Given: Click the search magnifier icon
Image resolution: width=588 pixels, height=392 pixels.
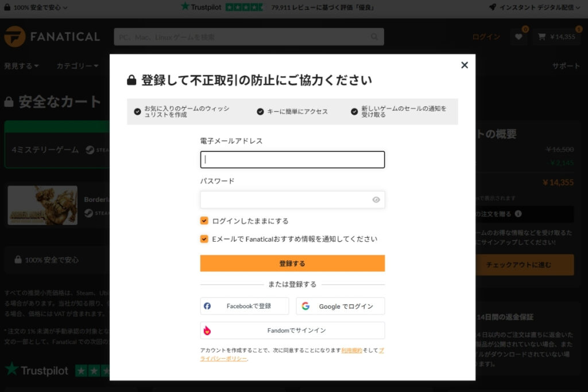Looking at the screenshot, I should click(x=374, y=37).
